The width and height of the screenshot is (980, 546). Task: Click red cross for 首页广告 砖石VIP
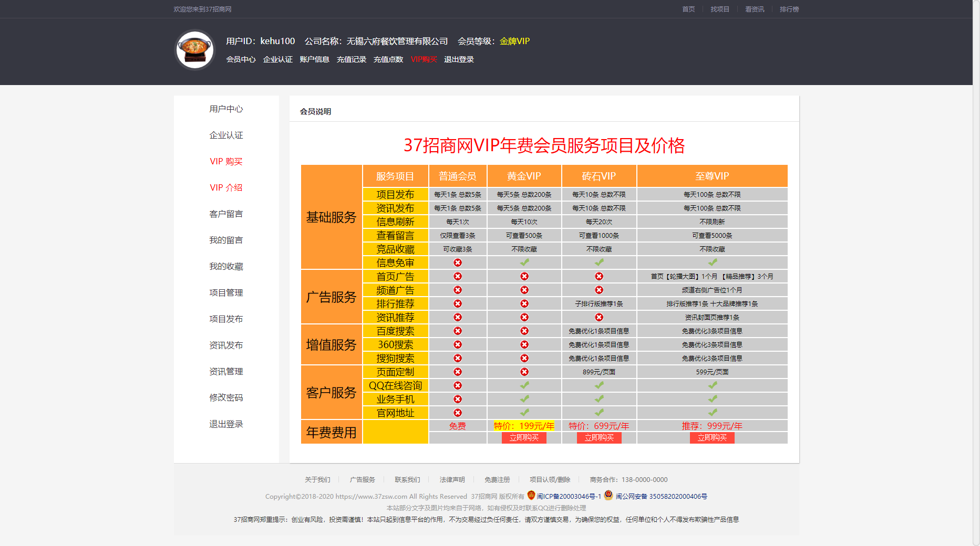[599, 276]
